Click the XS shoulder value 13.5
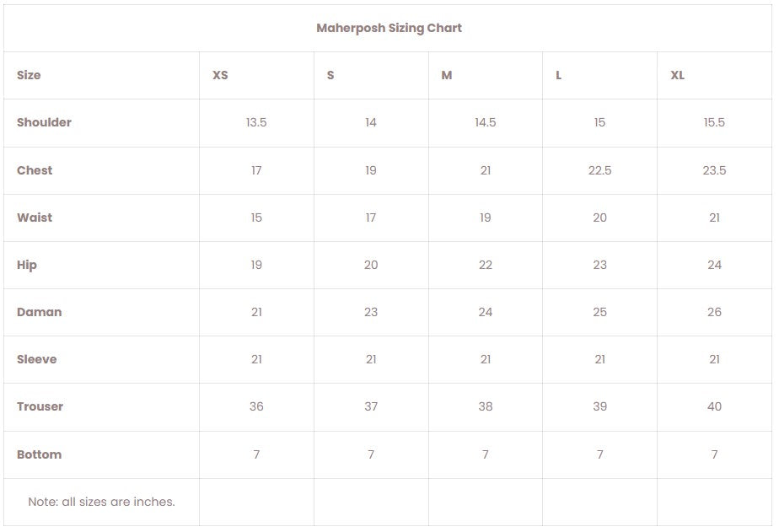The image size is (779, 532). pos(256,122)
